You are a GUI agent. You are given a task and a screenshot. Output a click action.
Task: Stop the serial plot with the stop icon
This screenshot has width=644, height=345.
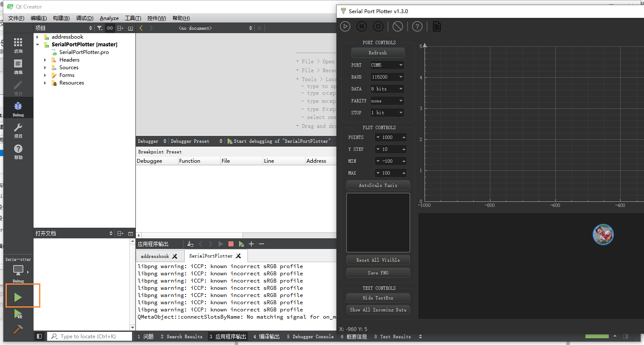377,26
